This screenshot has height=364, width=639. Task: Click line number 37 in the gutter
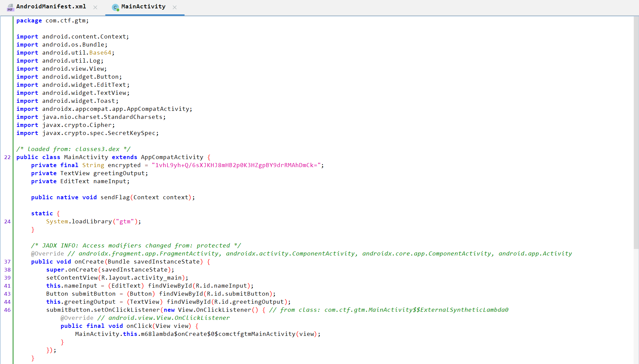pos(7,262)
